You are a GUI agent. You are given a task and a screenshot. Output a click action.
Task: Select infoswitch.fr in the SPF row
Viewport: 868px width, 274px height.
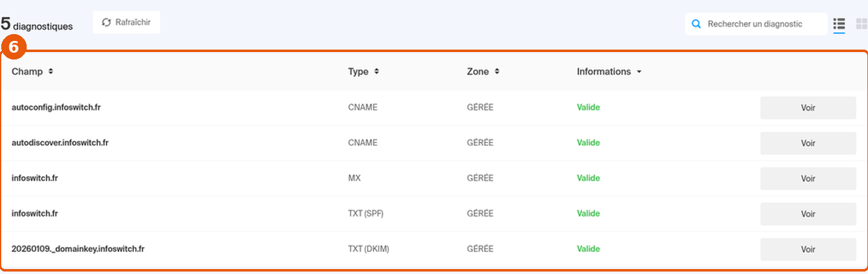coord(35,213)
